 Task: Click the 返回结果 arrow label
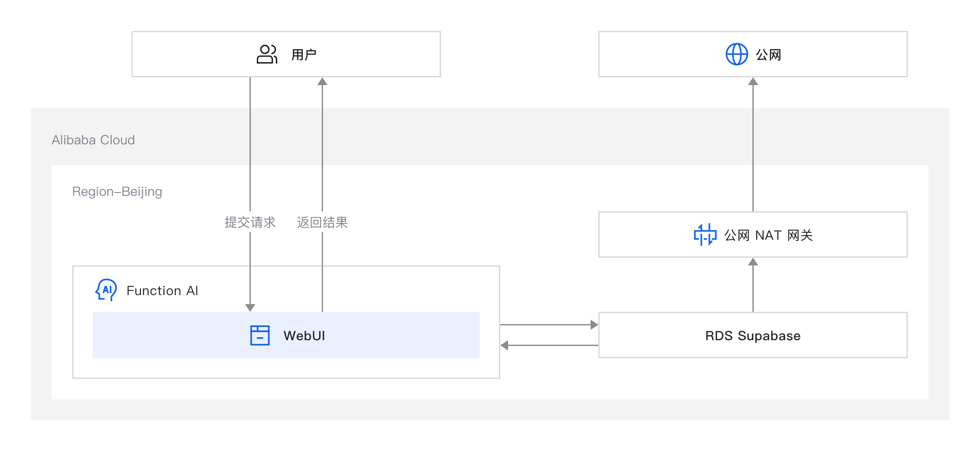[x=322, y=223]
